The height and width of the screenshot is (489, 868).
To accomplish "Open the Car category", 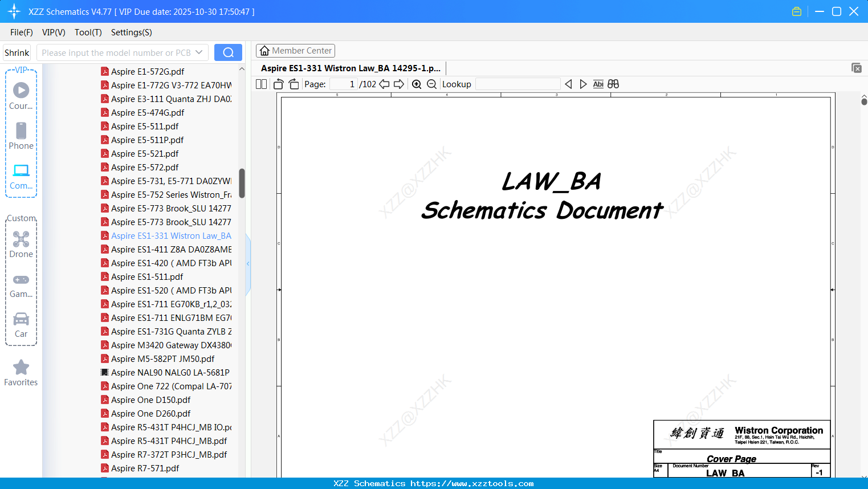I will coord(21,324).
